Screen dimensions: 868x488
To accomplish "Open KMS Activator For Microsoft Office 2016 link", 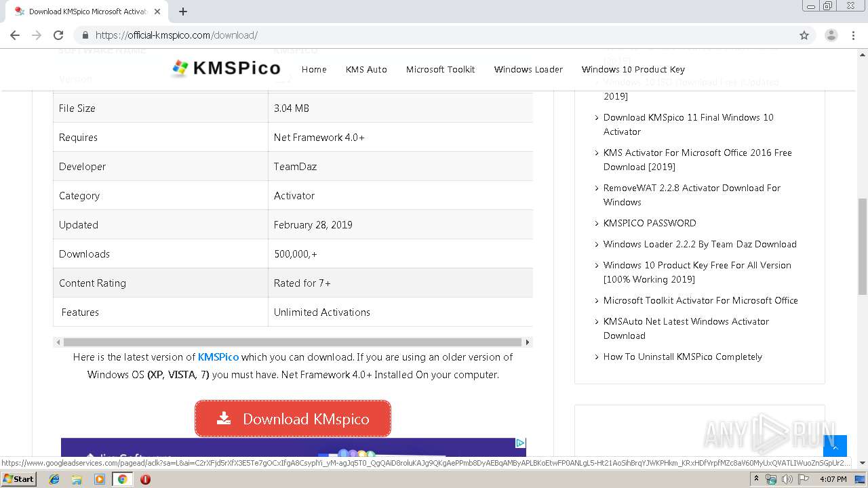I will pyautogui.click(x=698, y=160).
